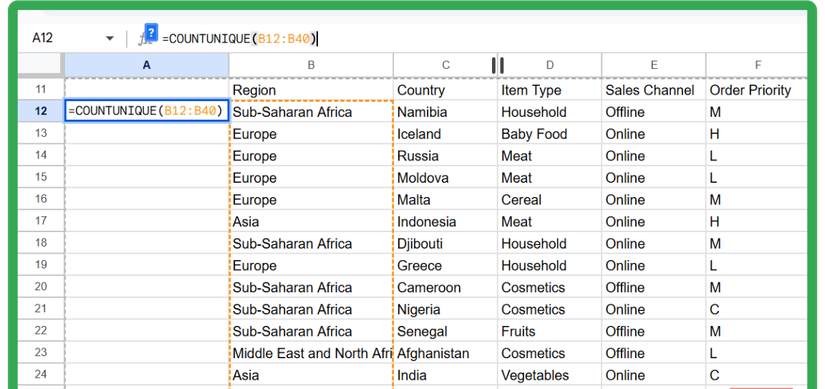Select row 16 header
825x389 pixels.
coord(41,199)
